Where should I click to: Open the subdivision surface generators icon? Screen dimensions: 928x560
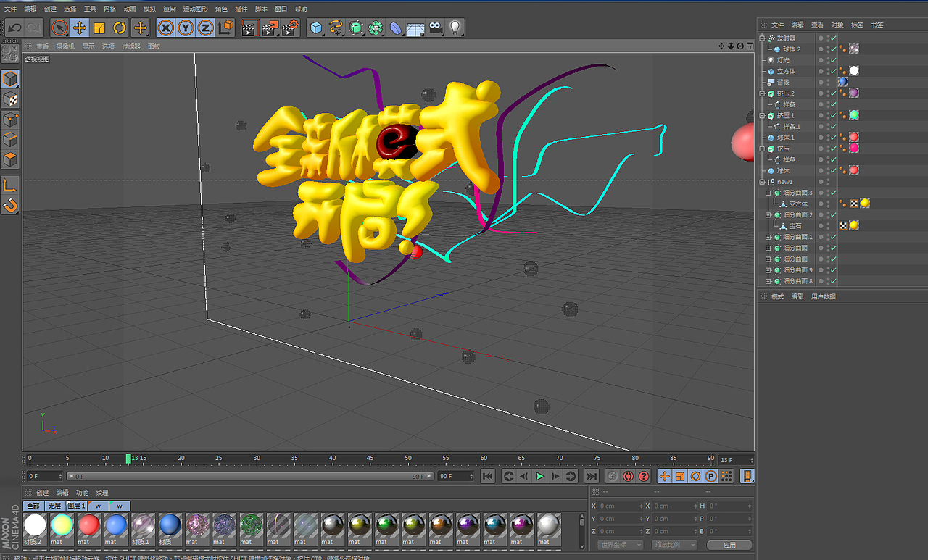pyautogui.click(x=356, y=28)
